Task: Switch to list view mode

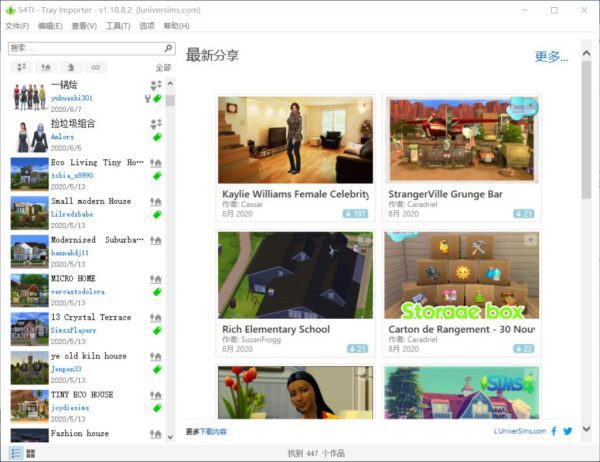Action: (x=16, y=454)
